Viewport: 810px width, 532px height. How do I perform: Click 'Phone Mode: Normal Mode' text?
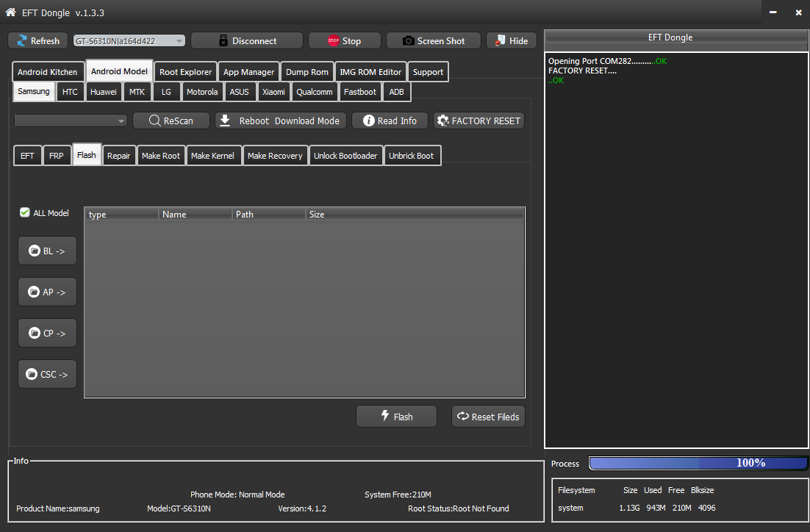[237, 495]
